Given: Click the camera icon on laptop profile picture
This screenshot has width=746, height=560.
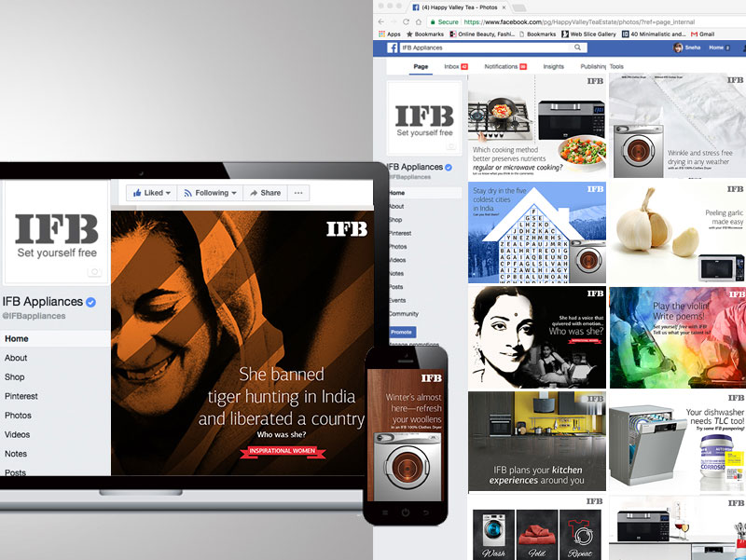Looking at the screenshot, I should 93,272.
